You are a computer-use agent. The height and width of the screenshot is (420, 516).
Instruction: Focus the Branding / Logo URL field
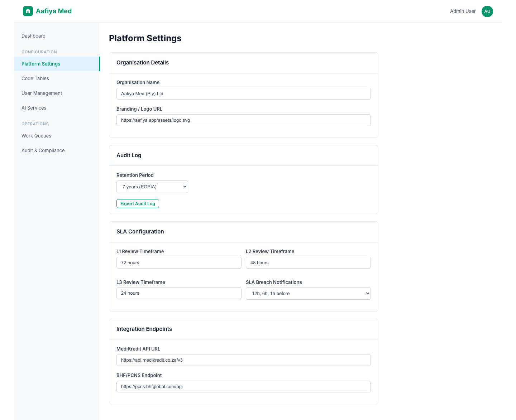pyautogui.click(x=244, y=120)
